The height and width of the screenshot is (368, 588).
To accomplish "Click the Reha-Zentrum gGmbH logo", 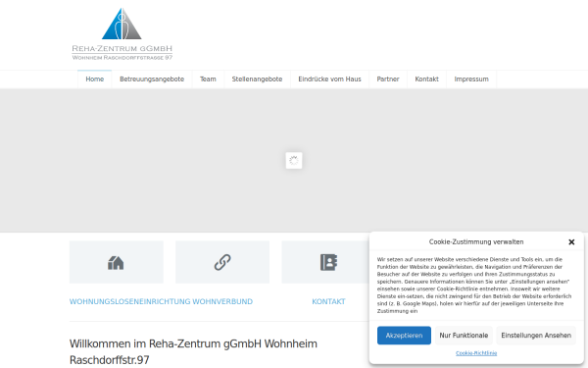I will (122, 34).
